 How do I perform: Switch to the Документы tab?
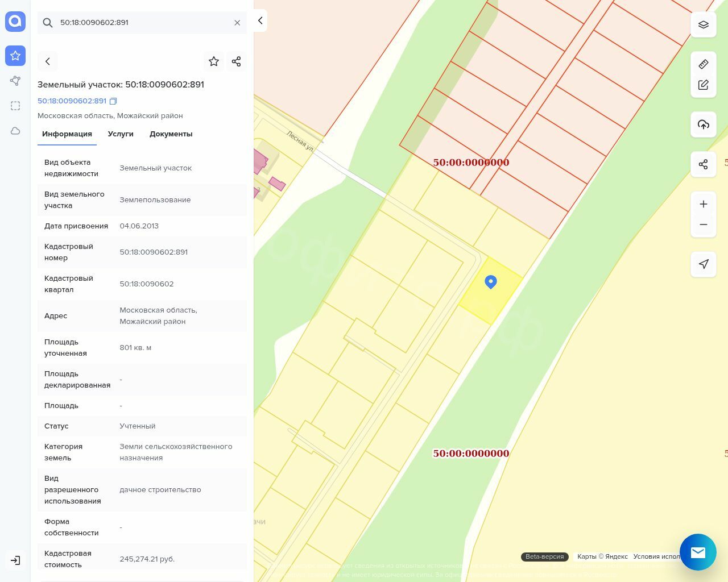coord(171,134)
